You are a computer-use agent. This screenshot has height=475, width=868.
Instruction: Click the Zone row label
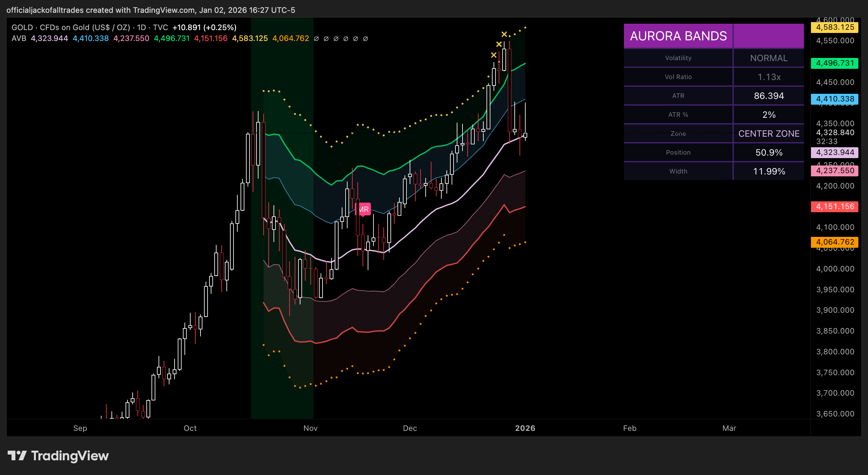tap(678, 134)
